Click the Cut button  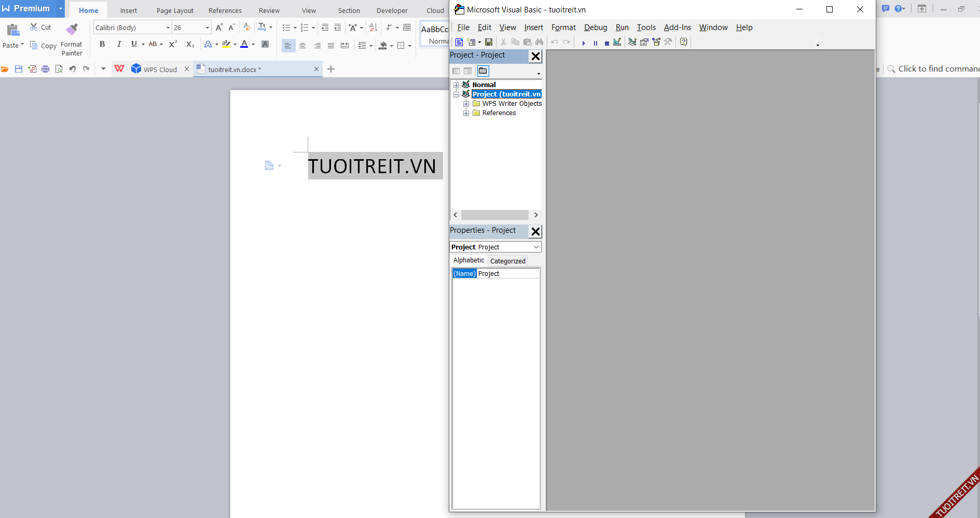40,27
